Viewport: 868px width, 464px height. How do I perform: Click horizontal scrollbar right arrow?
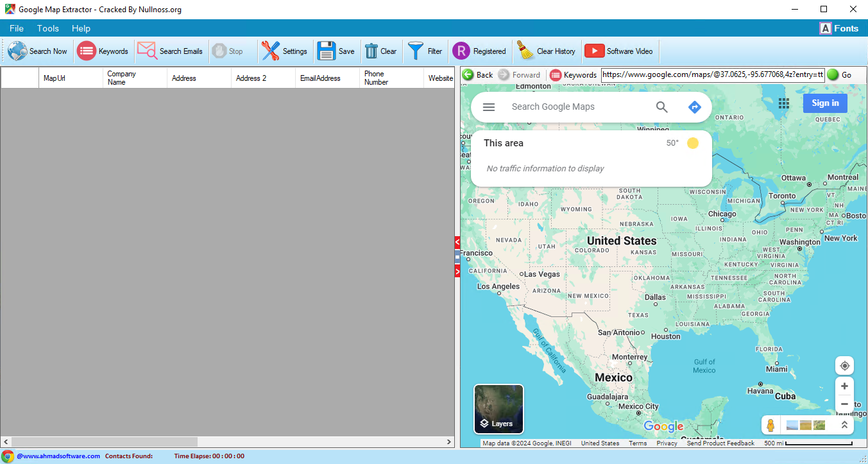coord(449,442)
